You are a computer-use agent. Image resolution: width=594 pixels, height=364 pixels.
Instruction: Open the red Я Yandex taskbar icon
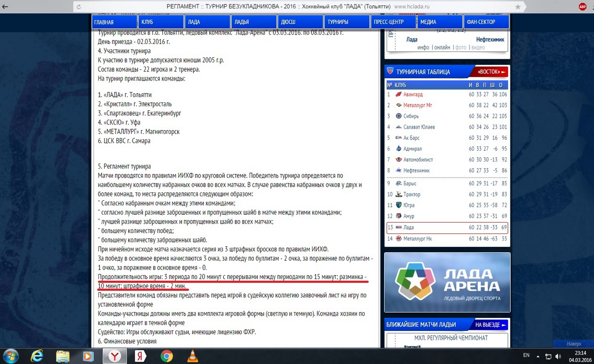140,356
